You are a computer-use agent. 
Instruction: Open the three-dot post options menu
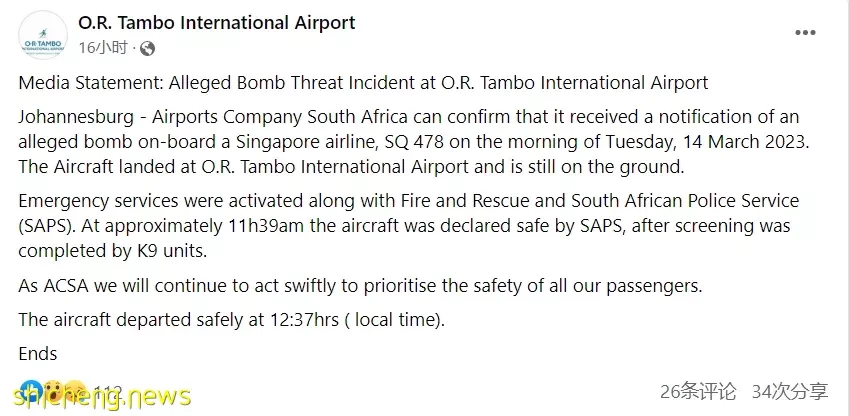click(805, 33)
